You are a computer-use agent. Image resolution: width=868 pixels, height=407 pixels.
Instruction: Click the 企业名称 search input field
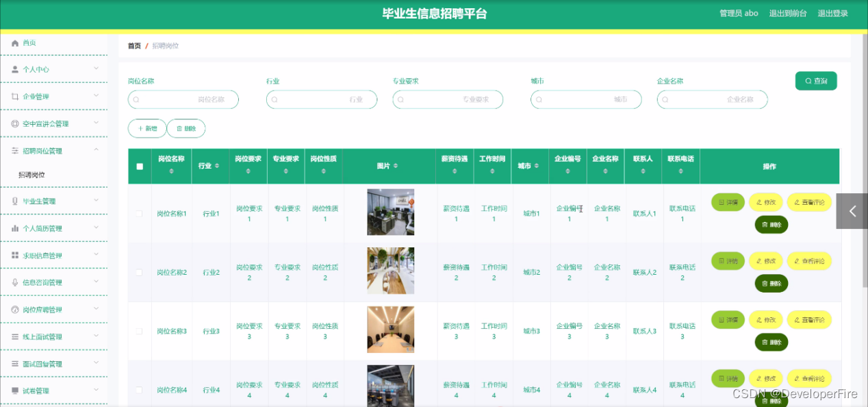point(712,99)
